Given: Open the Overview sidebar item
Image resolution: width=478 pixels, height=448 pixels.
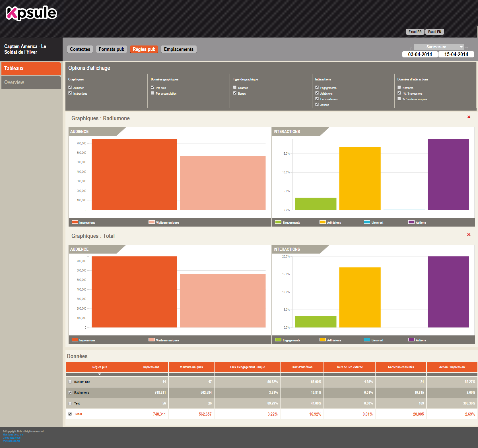Looking at the screenshot, I should pos(31,82).
